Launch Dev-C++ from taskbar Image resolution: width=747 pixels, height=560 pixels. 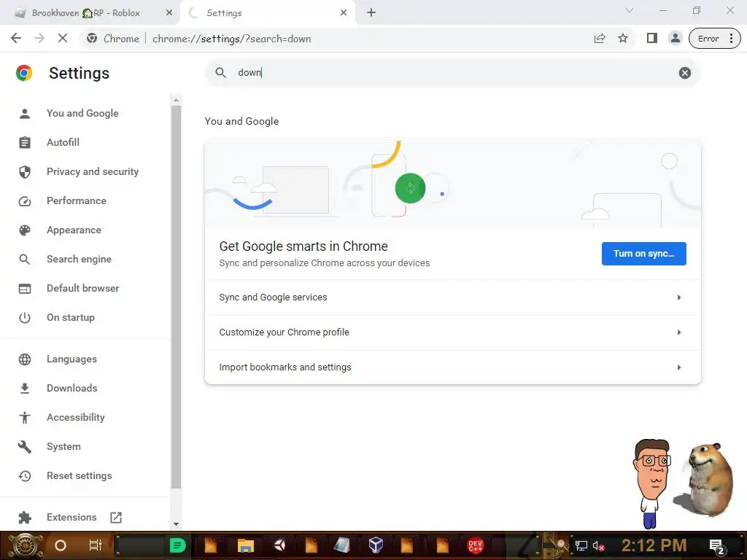coord(475,545)
